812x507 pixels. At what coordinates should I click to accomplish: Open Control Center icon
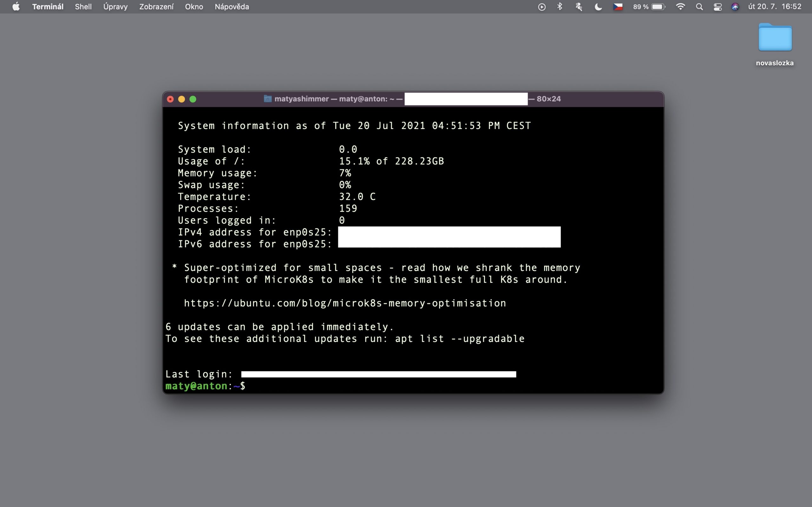tap(717, 7)
